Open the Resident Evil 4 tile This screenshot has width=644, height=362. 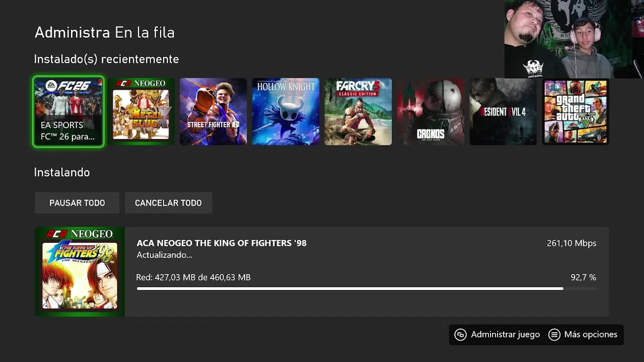tap(503, 112)
